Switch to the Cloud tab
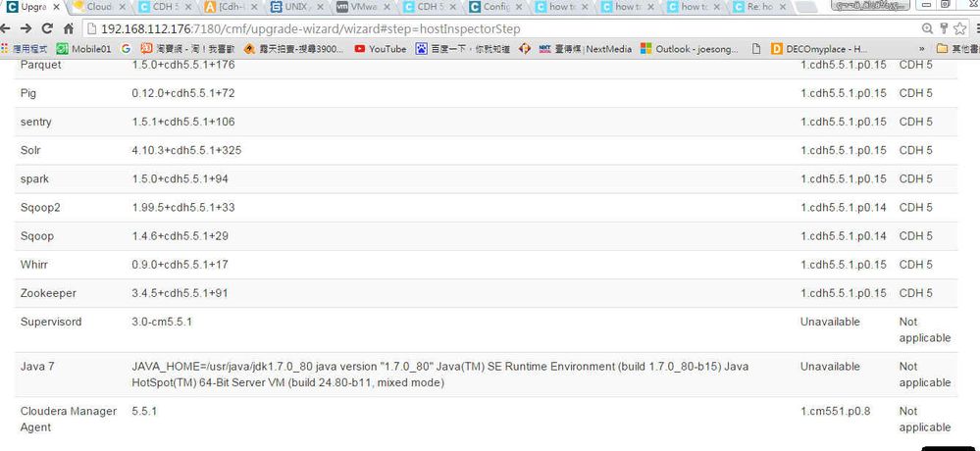This screenshot has height=451, width=980. point(98,8)
